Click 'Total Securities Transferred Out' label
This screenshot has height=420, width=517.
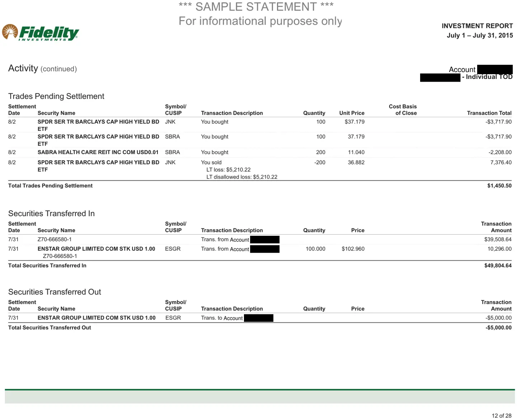pos(50,328)
